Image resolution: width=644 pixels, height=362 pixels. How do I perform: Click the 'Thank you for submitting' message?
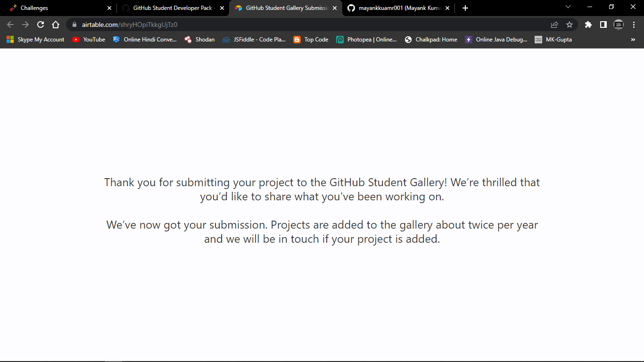coord(322,189)
